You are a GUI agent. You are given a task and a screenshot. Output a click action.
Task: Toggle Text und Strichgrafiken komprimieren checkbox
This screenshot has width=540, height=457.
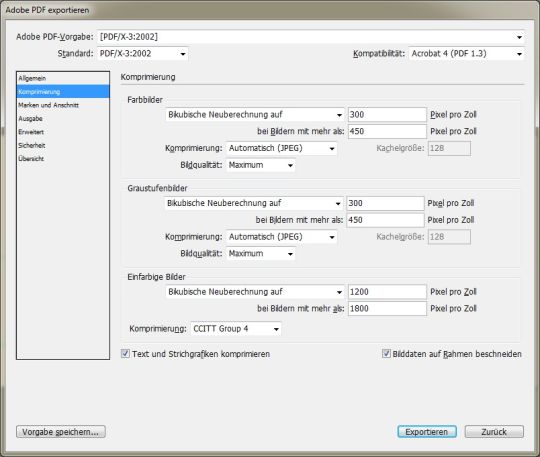[125, 354]
